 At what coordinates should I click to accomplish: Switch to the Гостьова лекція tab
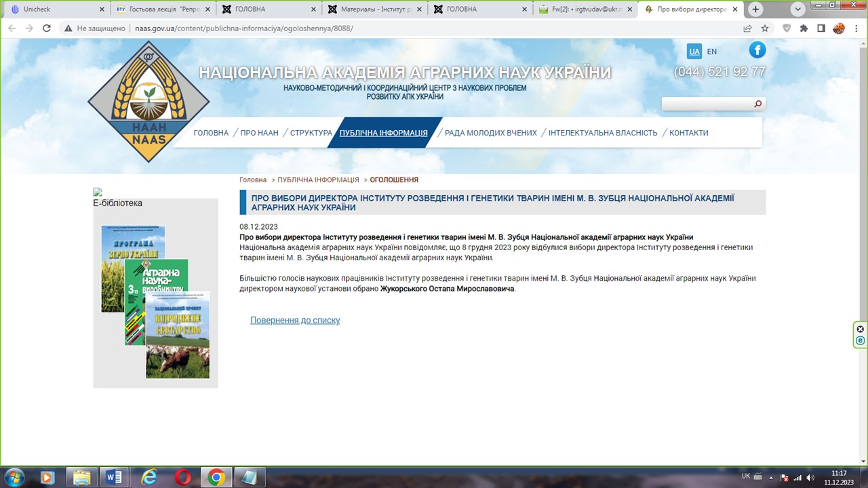tap(164, 9)
